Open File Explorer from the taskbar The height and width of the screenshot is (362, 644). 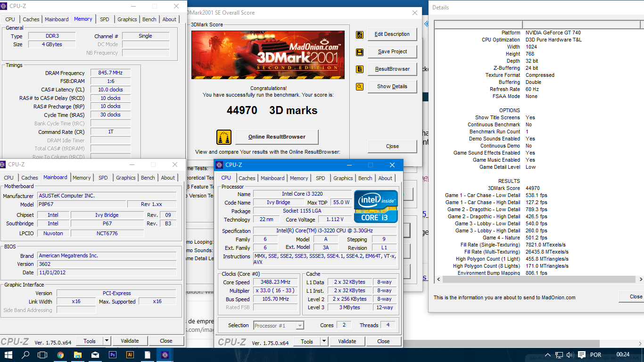point(78,355)
